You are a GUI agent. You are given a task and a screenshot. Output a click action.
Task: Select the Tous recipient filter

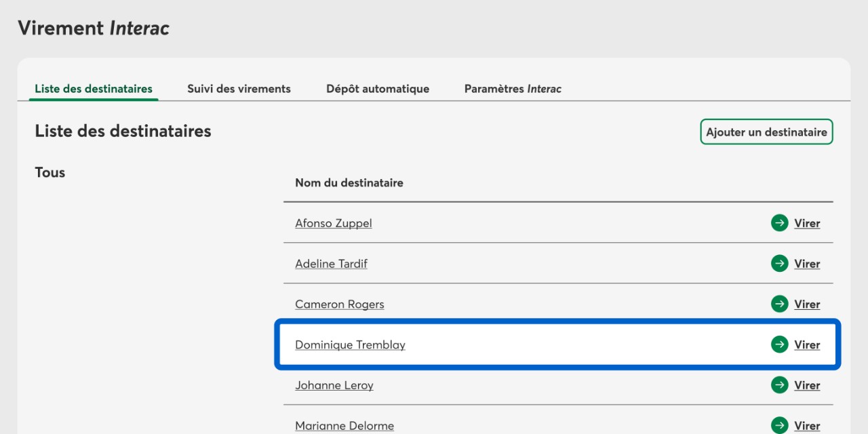[x=50, y=173]
